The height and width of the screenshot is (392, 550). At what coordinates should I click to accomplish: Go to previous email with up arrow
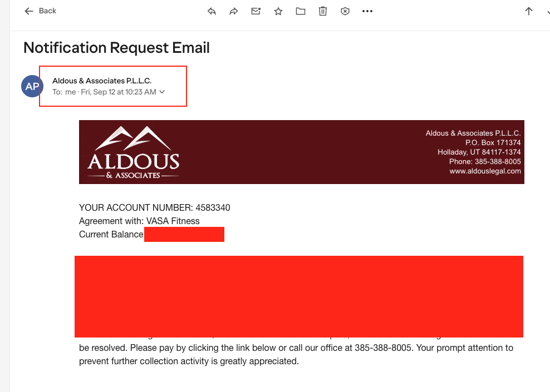(529, 11)
